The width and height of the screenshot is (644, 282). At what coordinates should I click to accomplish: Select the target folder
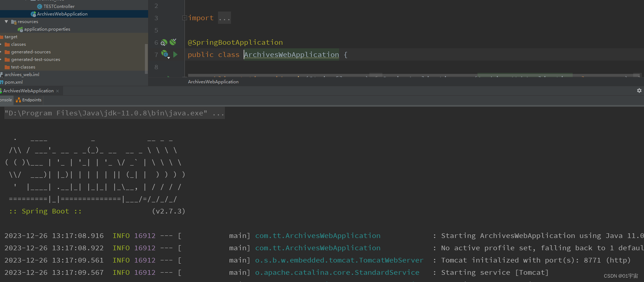[11, 37]
